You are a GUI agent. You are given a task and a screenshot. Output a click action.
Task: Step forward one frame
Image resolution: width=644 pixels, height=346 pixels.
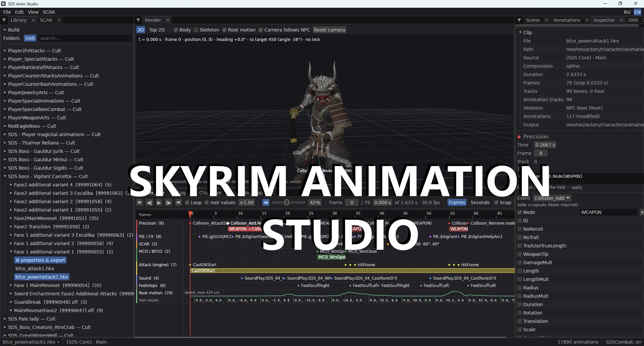coord(169,203)
